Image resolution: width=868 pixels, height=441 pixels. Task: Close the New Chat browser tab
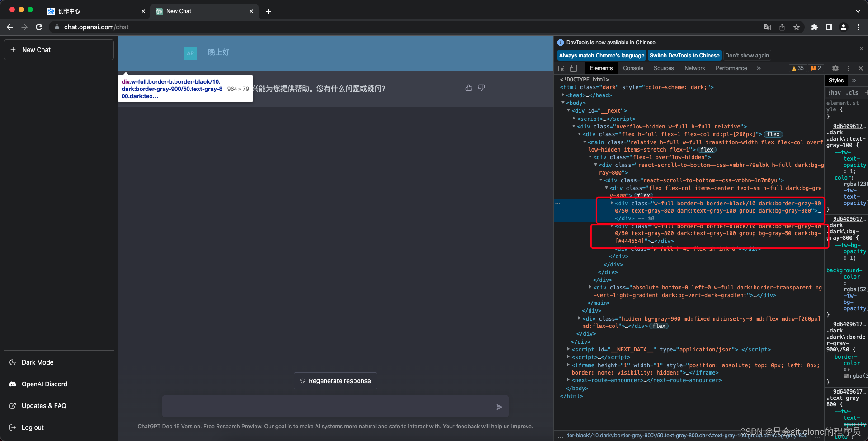[251, 11]
